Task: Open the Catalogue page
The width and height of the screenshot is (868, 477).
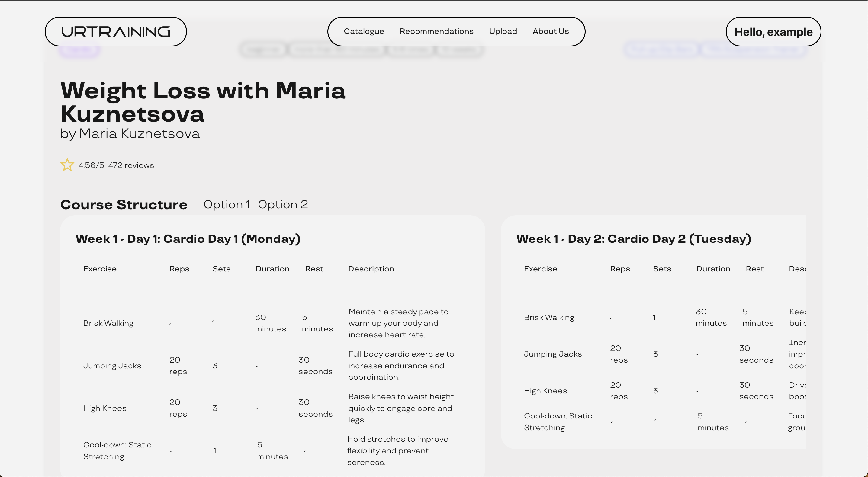Action: (364, 31)
